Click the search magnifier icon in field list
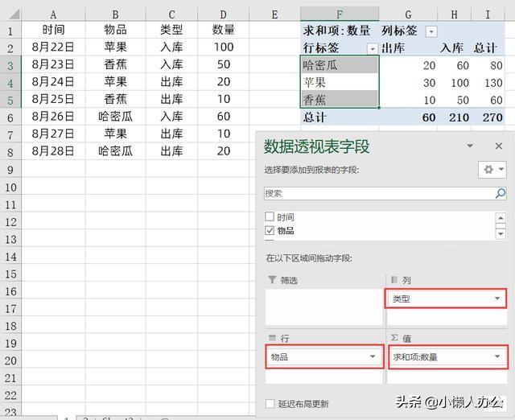This screenshot has width=515, height=420. click(500, 193)
